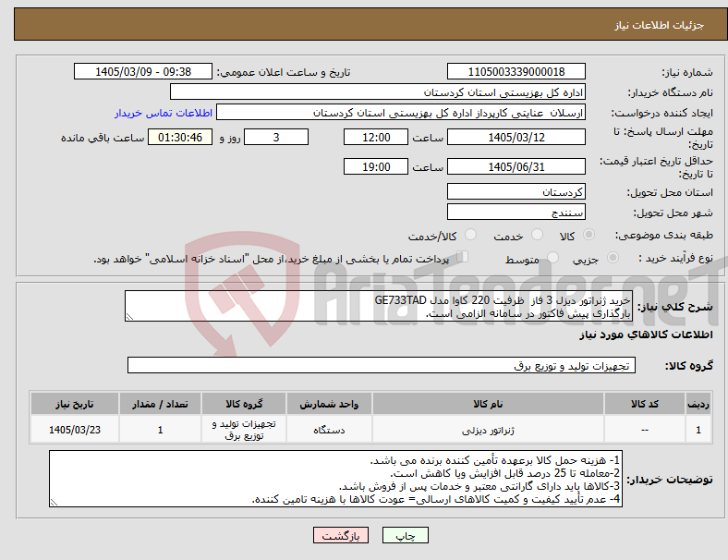Click the نام کالا column header
This screenshot has height=560, width=728.
tap(488, 404)
